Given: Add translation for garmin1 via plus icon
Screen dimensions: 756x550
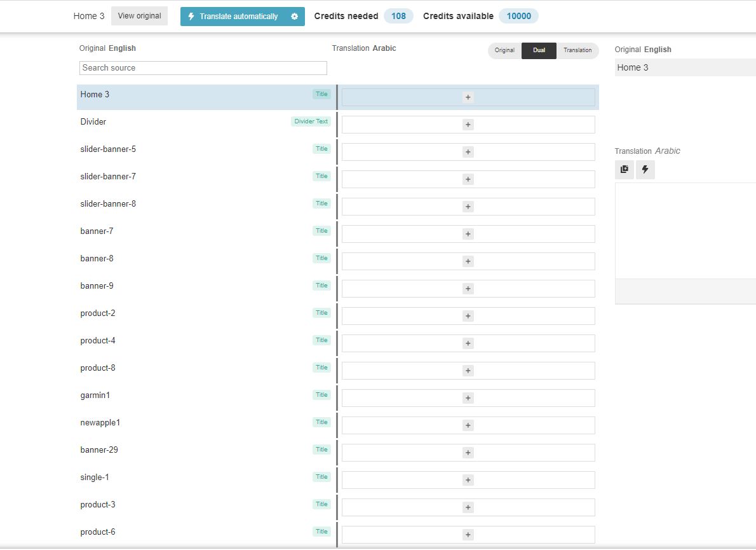Looking at the screenshot, I should click(468, 398).
